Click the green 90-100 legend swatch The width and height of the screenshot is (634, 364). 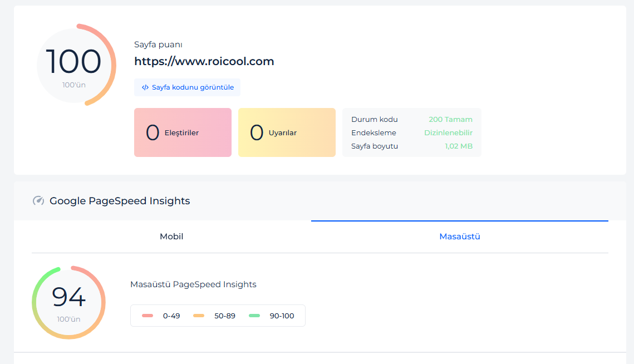pos(254,316)
